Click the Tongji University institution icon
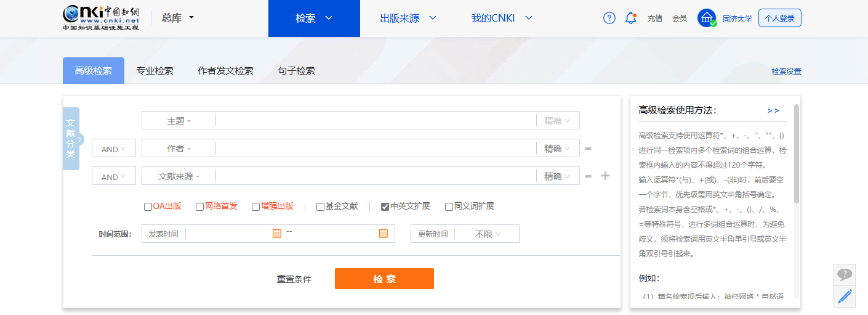The width and height of the screenshot is (868, 315). (707, 18)
